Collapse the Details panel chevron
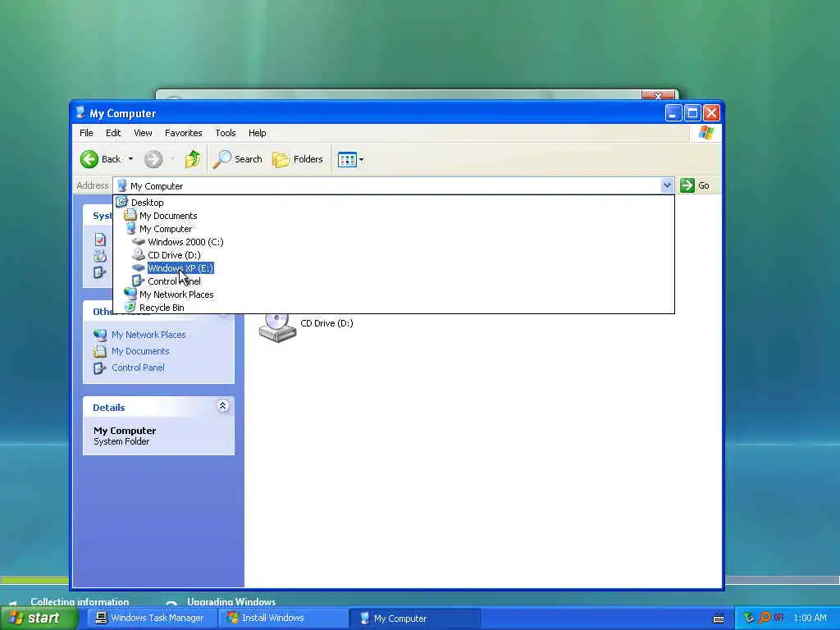Image resolution: width=840 pixels, height=630 pixels. [x=223, y=407]
